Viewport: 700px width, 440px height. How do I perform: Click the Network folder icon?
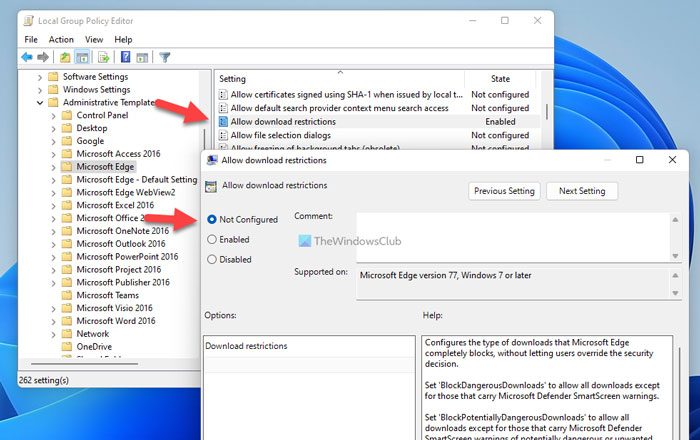67,333
